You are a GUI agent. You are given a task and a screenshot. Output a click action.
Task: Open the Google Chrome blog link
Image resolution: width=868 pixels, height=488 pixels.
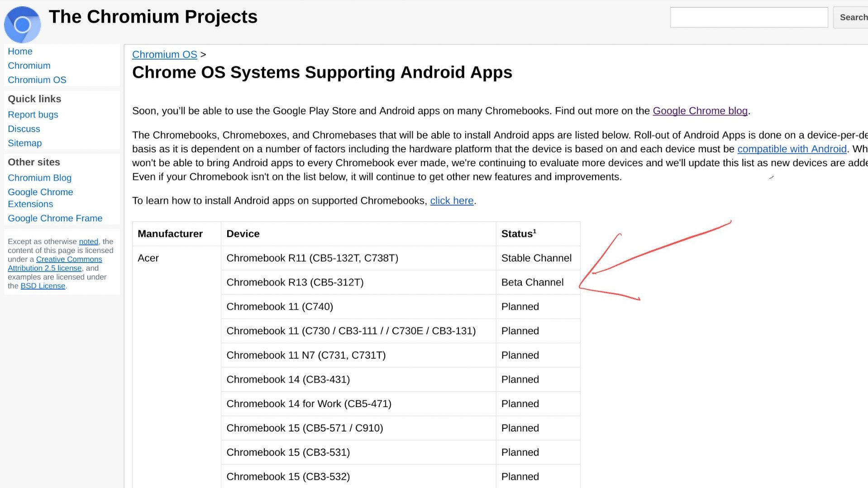tap(700, 111)
